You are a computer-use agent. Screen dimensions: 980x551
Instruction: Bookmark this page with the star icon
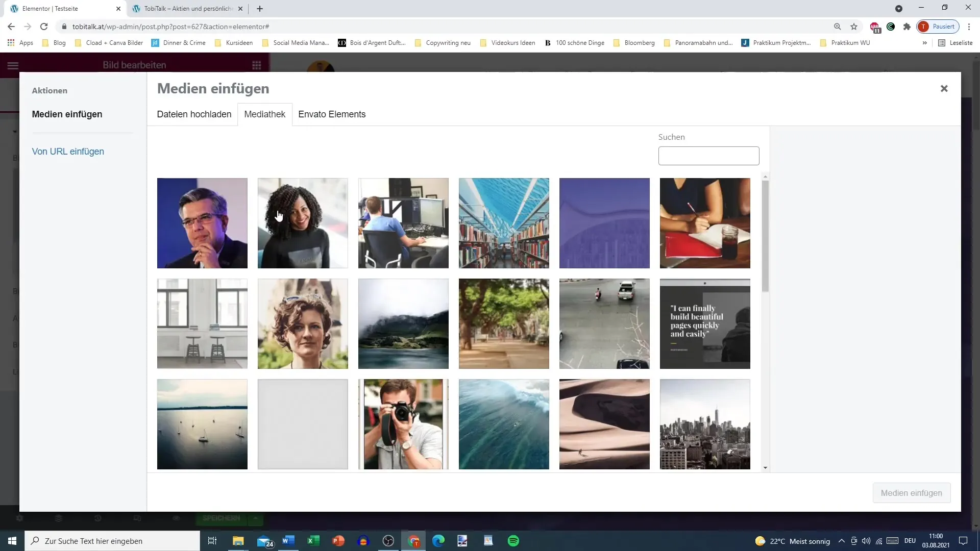(854, 27)
